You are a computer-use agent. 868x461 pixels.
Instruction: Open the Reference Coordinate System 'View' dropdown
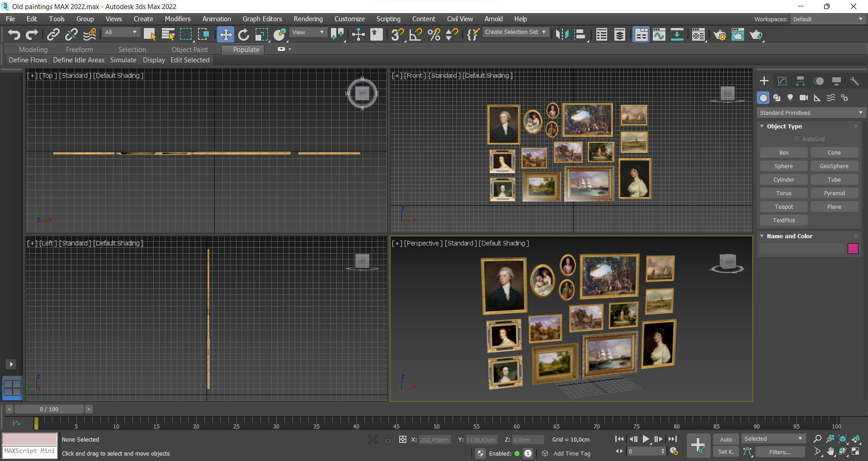(308, 33)
